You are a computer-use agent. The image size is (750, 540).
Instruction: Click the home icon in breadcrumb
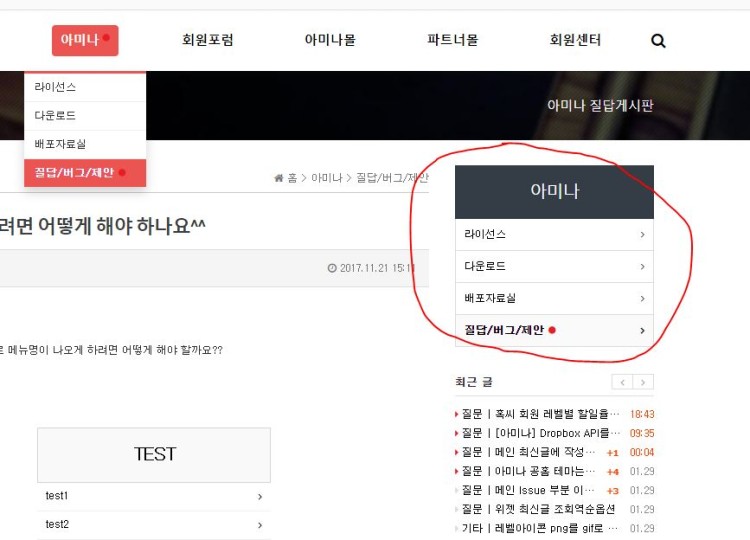(279, 178)
